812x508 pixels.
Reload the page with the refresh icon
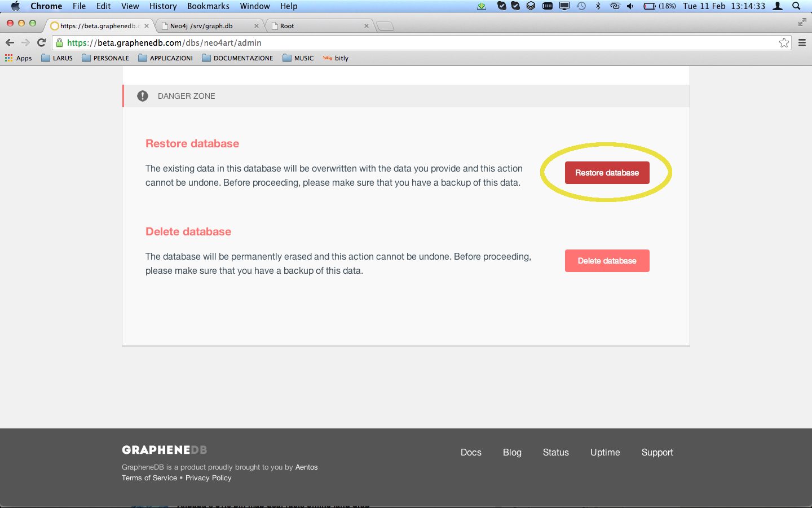(41, 42)
